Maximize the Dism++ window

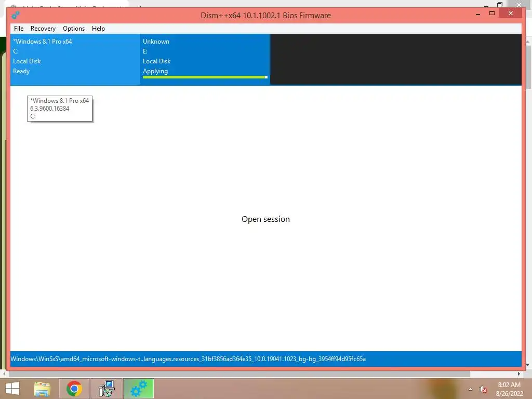[492, 13]
